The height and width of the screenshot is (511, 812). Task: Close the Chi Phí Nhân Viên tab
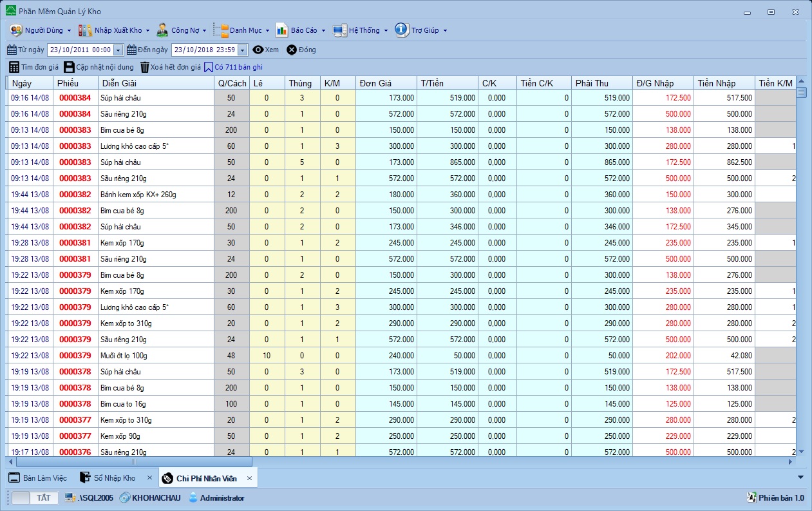click(249, 478)
